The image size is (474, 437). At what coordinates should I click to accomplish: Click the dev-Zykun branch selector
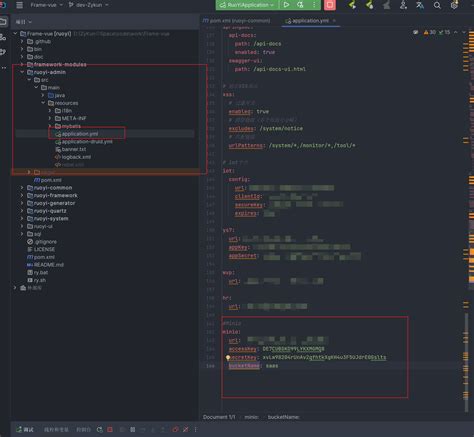pos(88,5)
